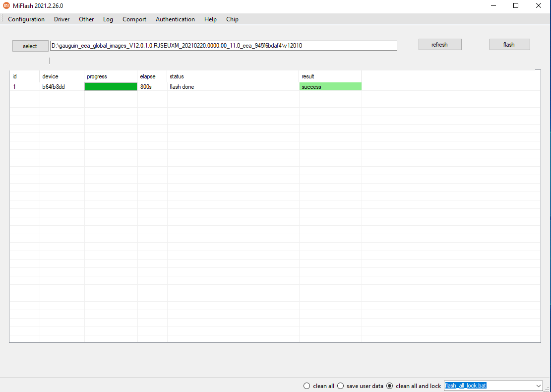
Task: Focus the ROM path input field
Action: [224, 46]
